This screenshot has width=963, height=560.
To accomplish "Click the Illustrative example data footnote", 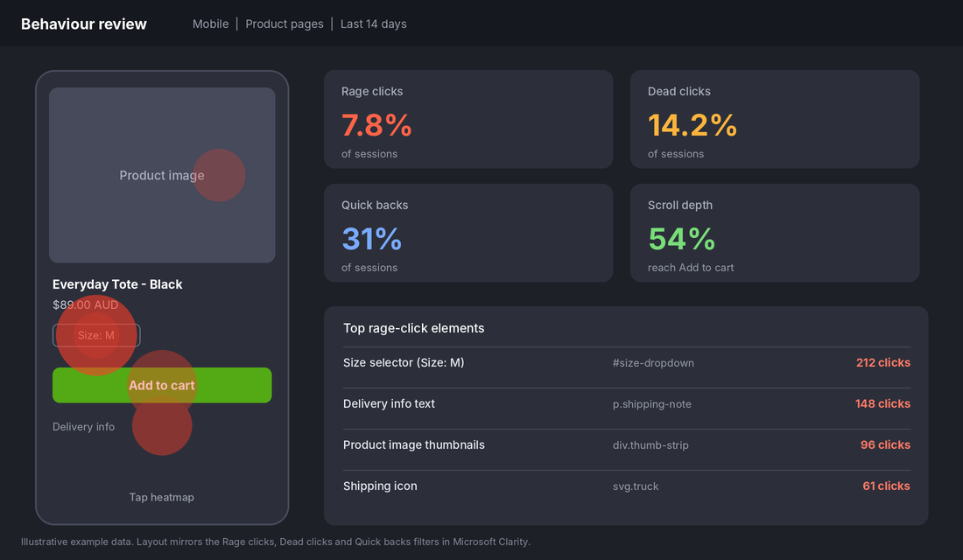I will pos(276,542).
